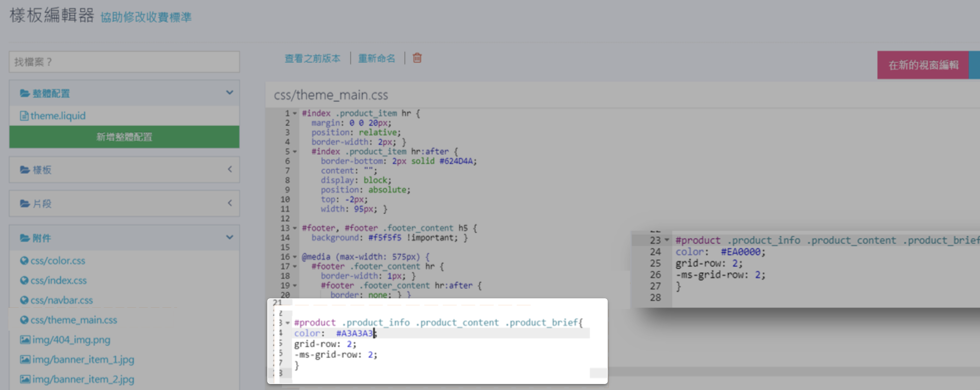Open css/color.css file
The height and width of the screenshot is (390, 980).
(x=58, y=261)
